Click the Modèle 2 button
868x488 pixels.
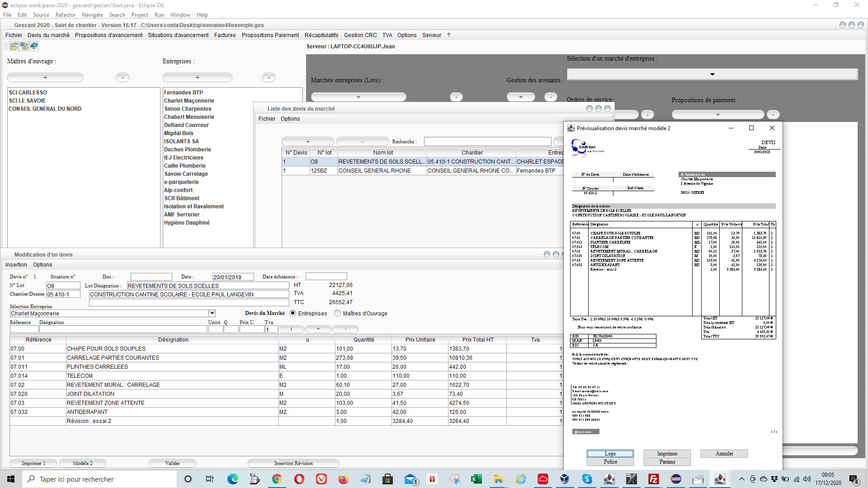pos(83,463)
